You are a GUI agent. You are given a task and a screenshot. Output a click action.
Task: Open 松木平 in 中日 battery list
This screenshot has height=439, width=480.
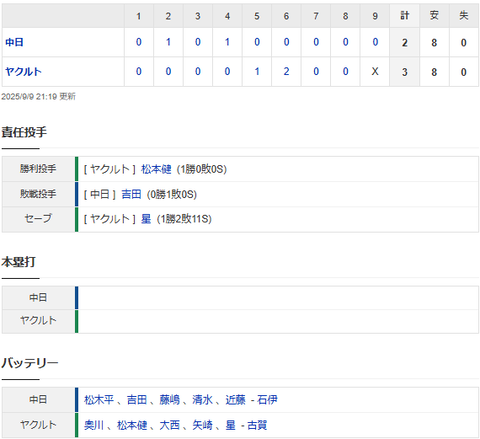99,399
